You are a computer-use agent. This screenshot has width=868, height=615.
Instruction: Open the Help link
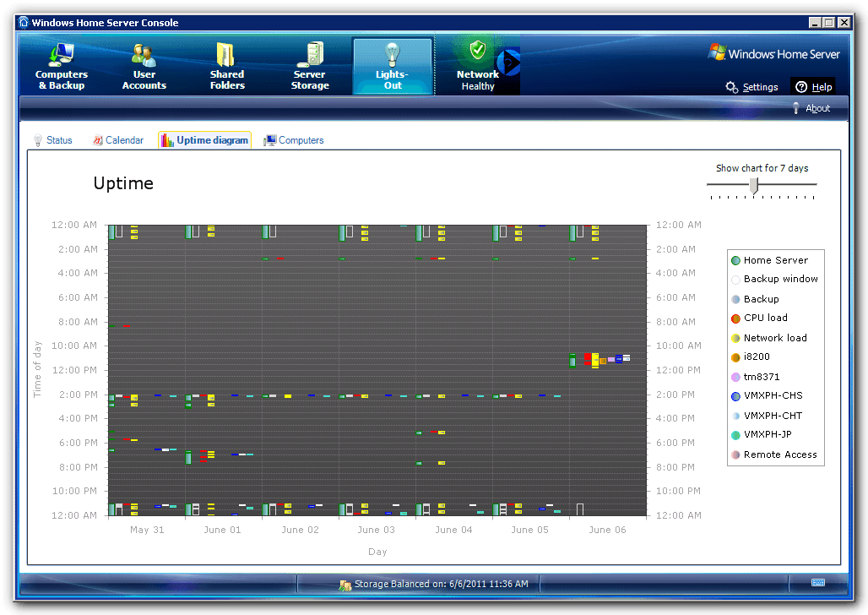click(x=822, y=87)
